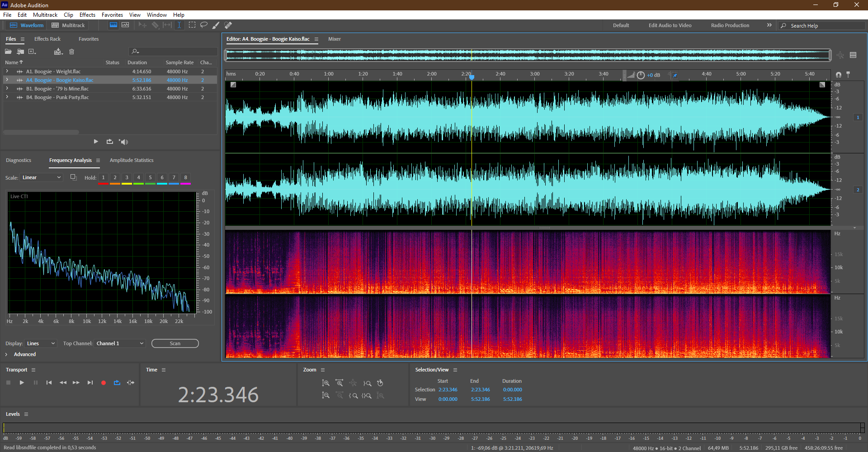Toggle channel 1 enable button

point(858,117)
